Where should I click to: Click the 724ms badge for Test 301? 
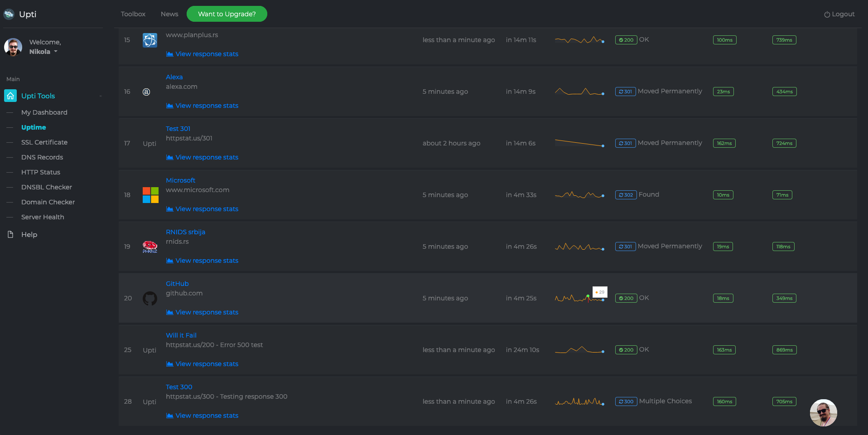tap(784, 143)
